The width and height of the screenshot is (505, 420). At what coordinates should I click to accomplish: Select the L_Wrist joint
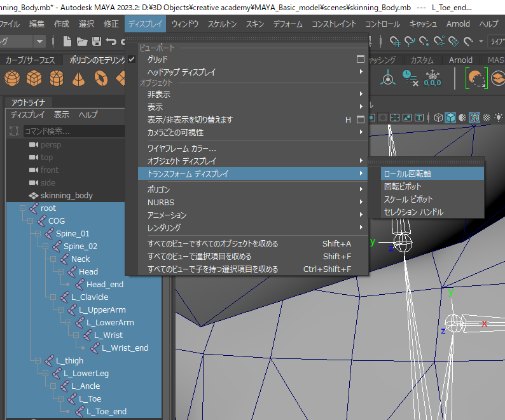click(x=109, y=335)
